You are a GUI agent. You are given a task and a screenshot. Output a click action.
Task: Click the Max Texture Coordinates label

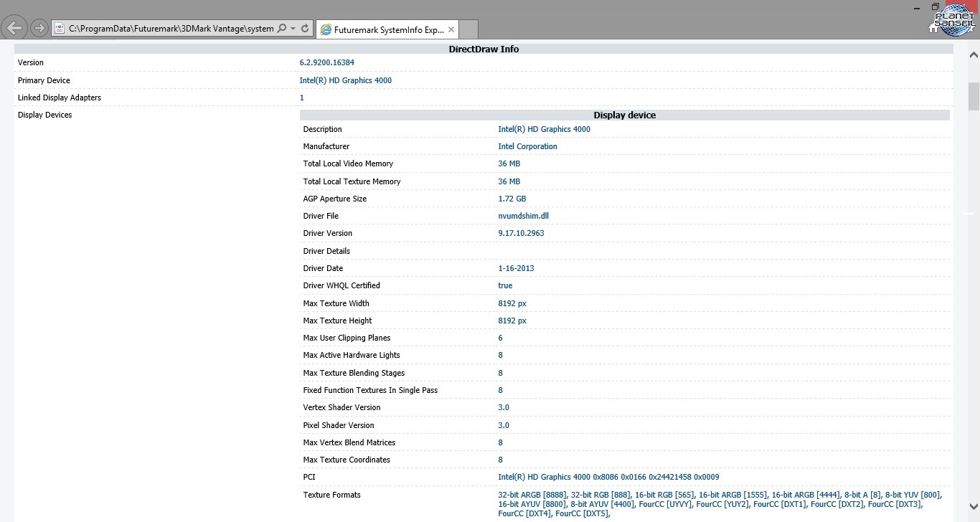347,460
